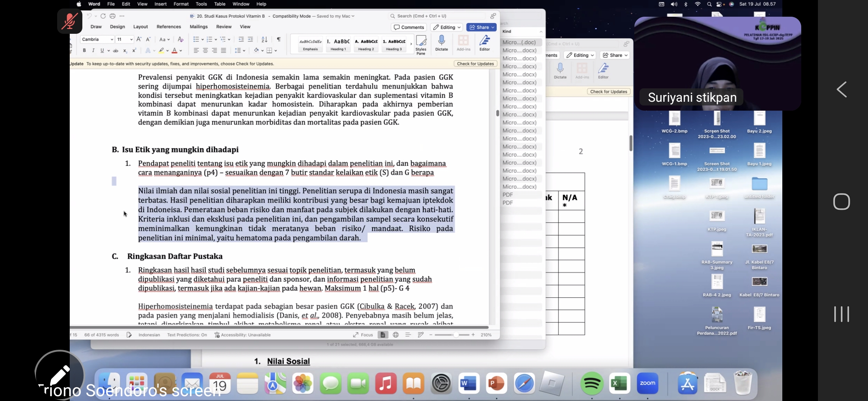Open the borders dropdown arrow
868x401 pixels.
tap(276, 50)
